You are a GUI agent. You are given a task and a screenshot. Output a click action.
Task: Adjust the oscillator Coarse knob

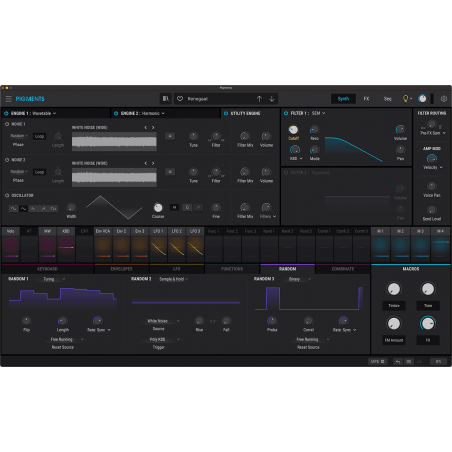pos(158,208)
